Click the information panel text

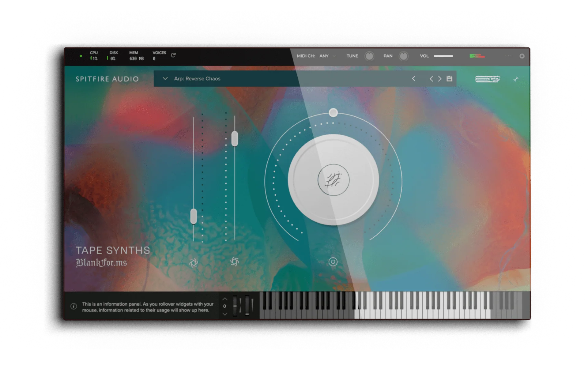[148, 307]
